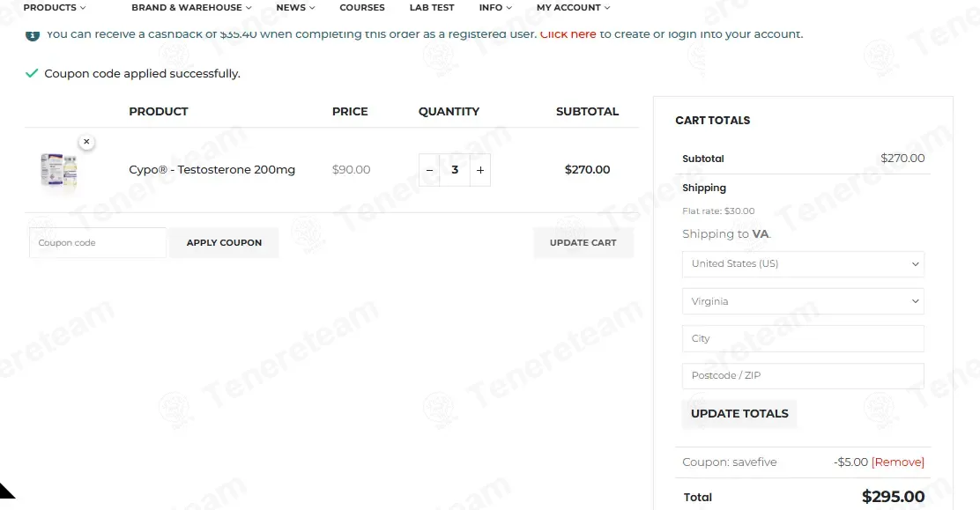Screen dimensions: 980x510
Task: Remove the savefive coupon
Action: (897, 462)
